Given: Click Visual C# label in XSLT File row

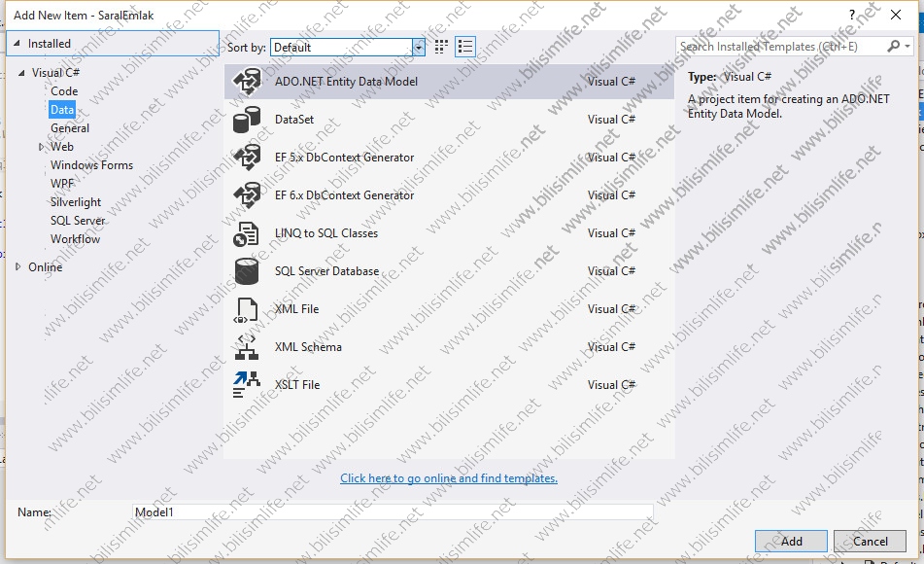Looking at the screenshot, I should tap(611, 385).
